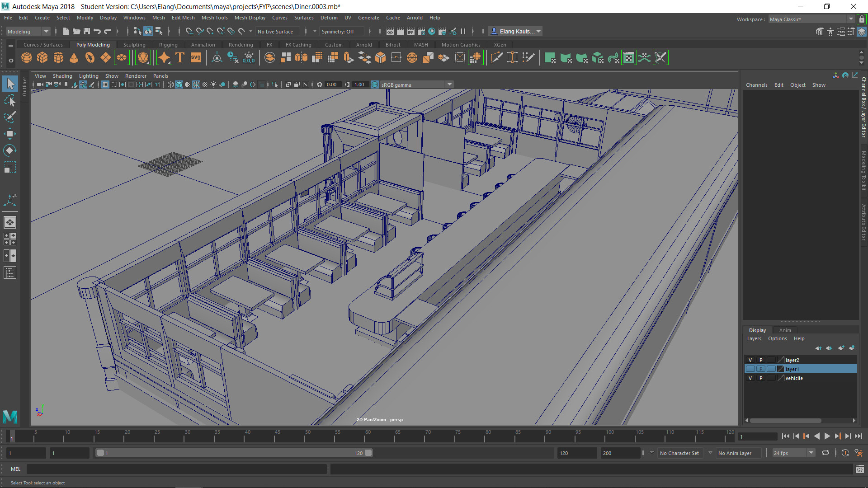The image size is (868, 488).
Task: Click the No Character Set button
Action: (680, 453)
